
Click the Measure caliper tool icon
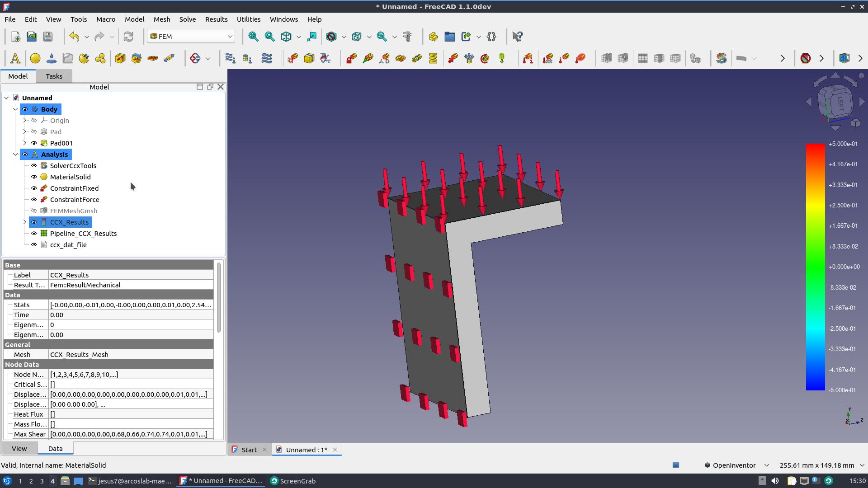click(x=407, y=37)
